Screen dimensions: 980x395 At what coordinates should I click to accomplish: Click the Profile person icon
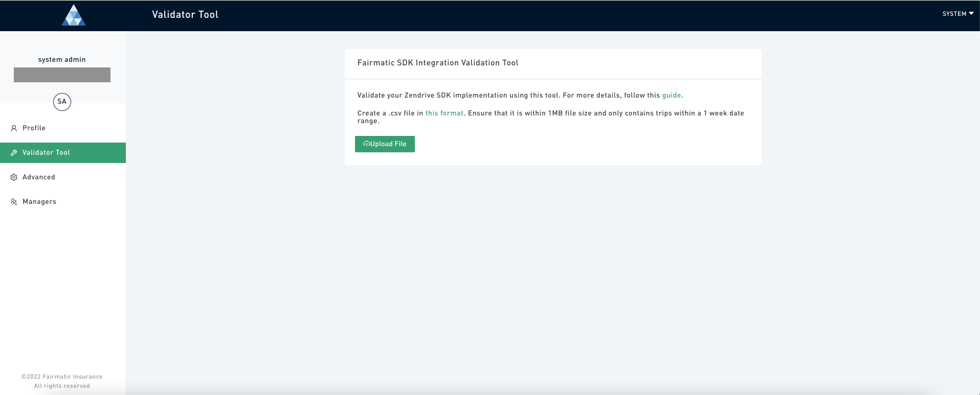click(x=14, y=128)
